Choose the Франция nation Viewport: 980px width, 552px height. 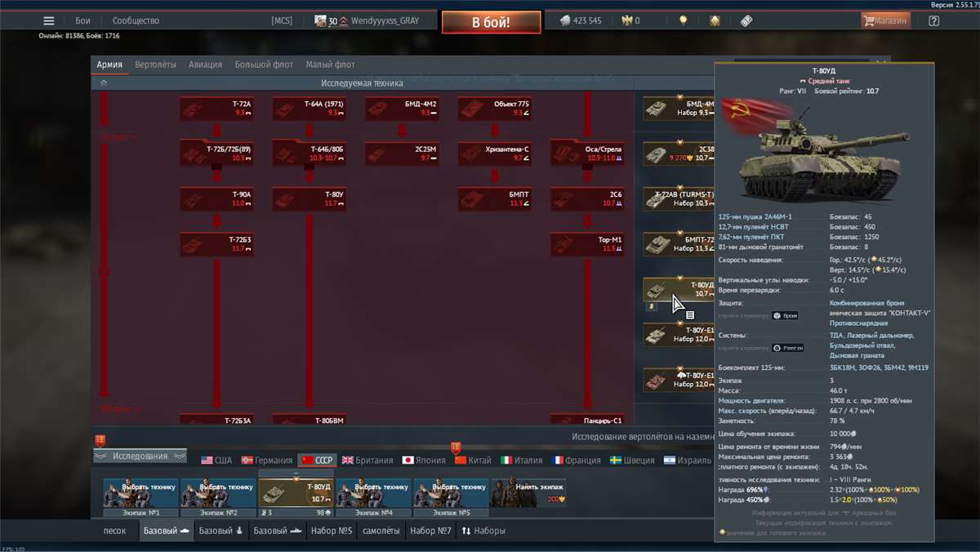577,461
